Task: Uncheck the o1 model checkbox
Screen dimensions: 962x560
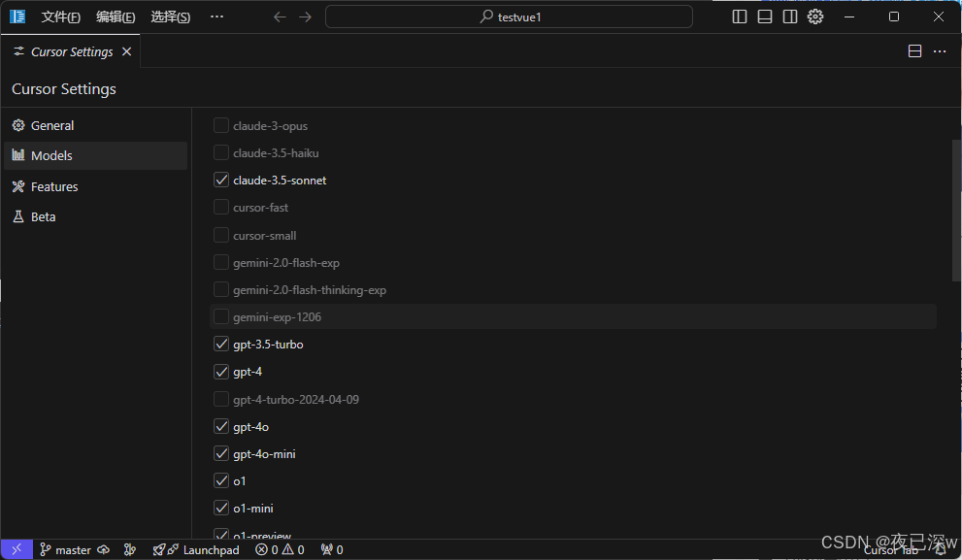Action: 221,480
